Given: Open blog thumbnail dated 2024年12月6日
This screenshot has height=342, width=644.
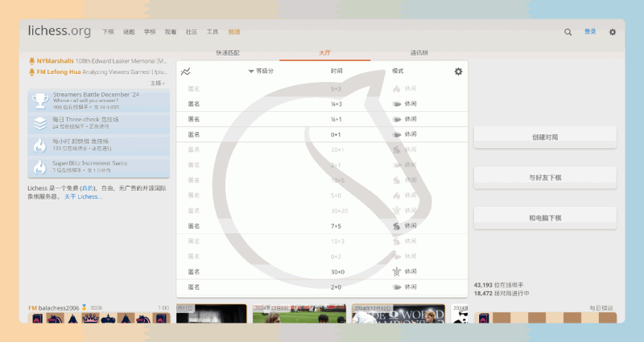Looking at the screenshot, I should 299,314.
